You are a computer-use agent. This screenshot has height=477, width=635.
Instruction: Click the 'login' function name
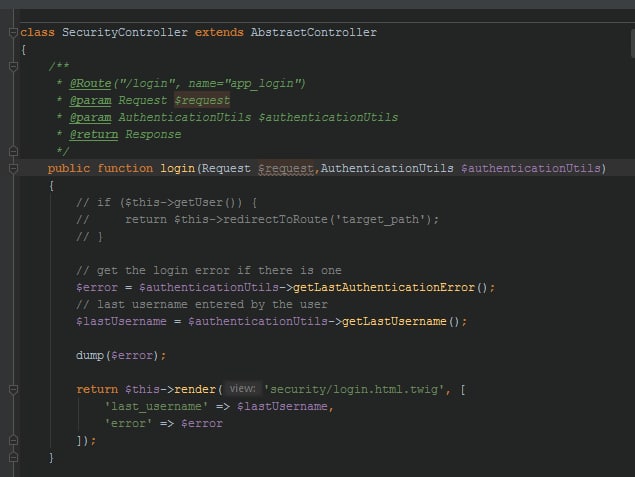click(x=178, y=168)
